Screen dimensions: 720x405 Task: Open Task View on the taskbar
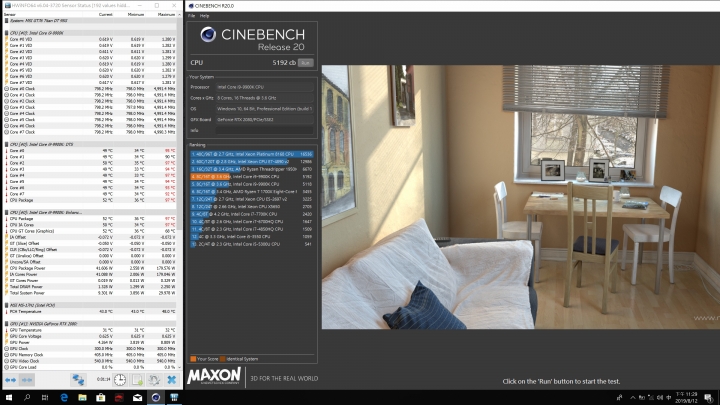(45, 398)
